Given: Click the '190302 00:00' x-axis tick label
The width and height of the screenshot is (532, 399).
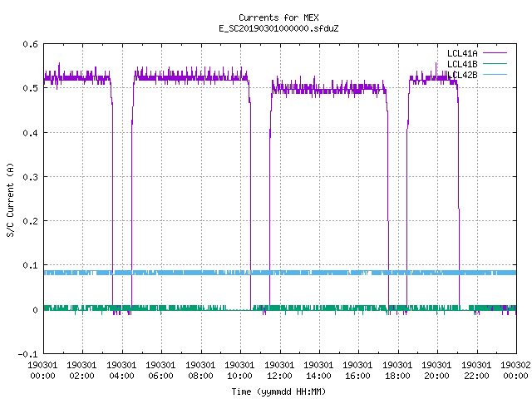Looking at the screenshot, I should [515, 371].
